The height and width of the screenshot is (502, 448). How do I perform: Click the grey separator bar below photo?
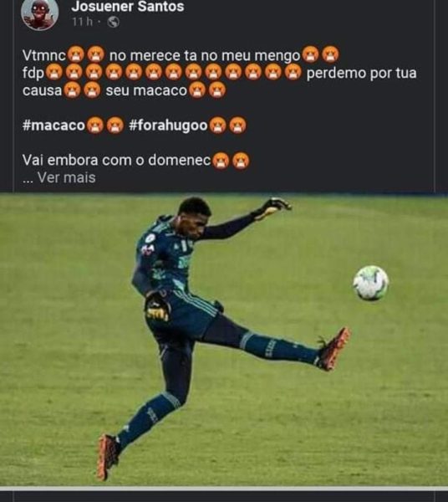(224, 489)
